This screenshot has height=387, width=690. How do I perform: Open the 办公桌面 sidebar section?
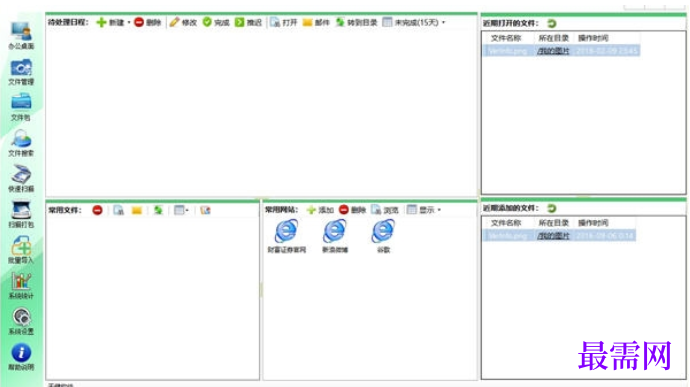click(x=21, y=35)
